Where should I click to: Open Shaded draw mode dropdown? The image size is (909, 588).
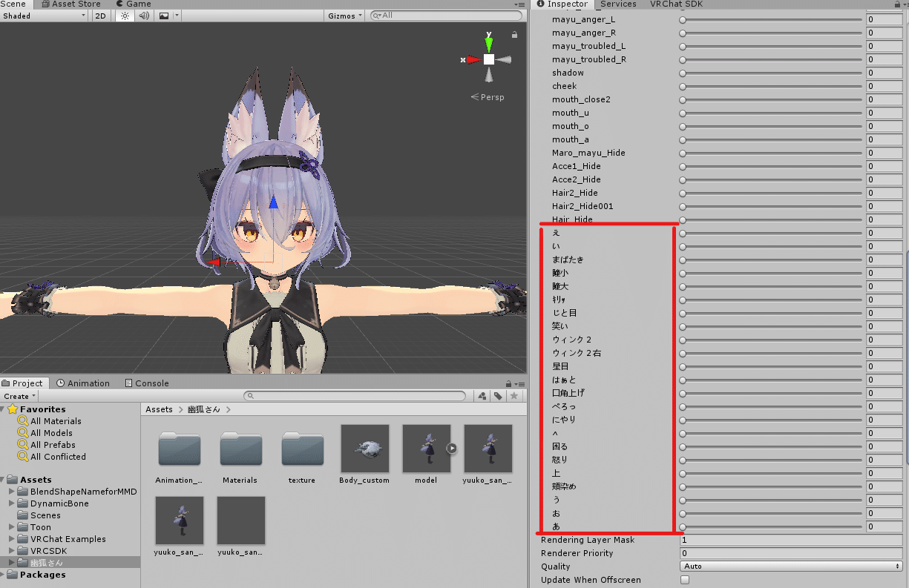[x=45, y=16]
